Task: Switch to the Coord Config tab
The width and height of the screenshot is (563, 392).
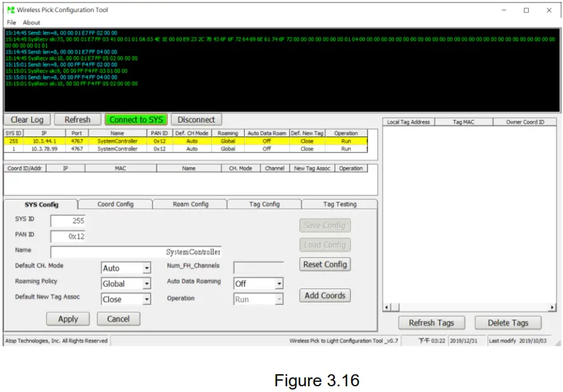Action: coord(115,205)
